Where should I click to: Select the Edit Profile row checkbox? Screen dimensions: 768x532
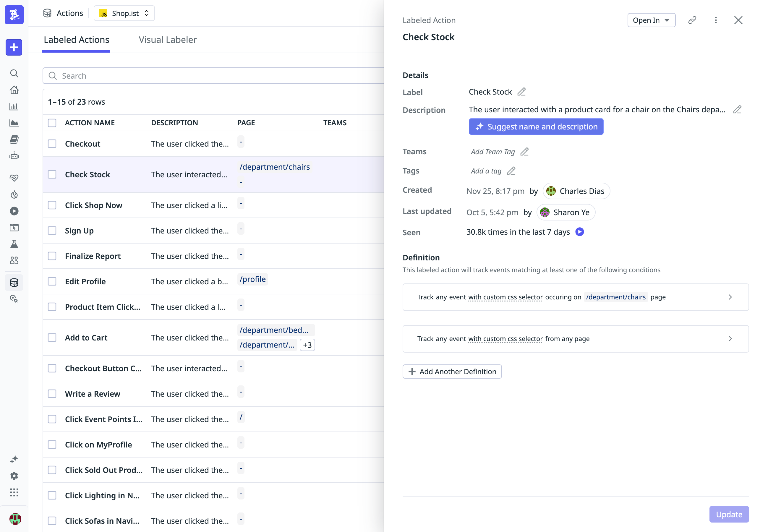click(x=52, y=281)
